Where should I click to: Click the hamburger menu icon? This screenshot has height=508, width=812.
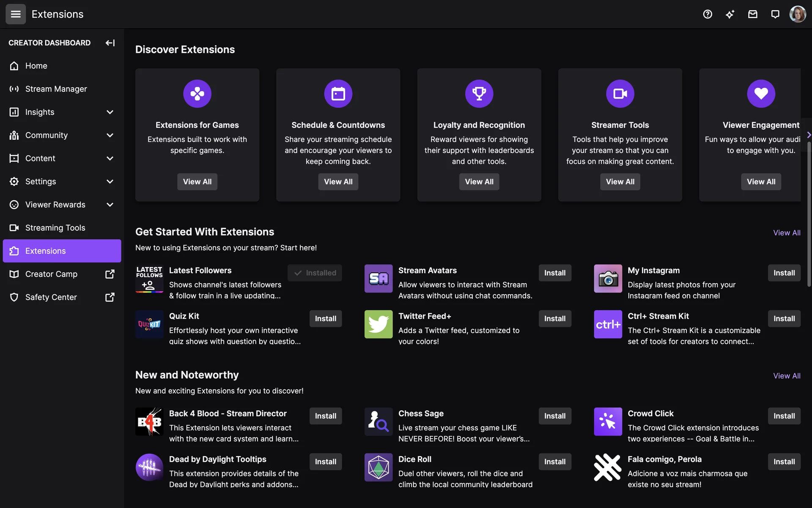click(16, 14)
